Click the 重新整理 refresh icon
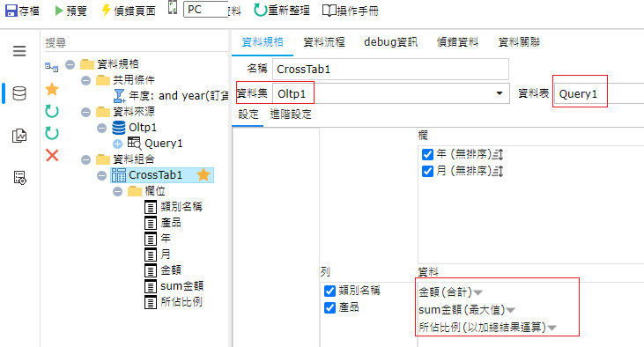The image size is (644, 347). 260,11
